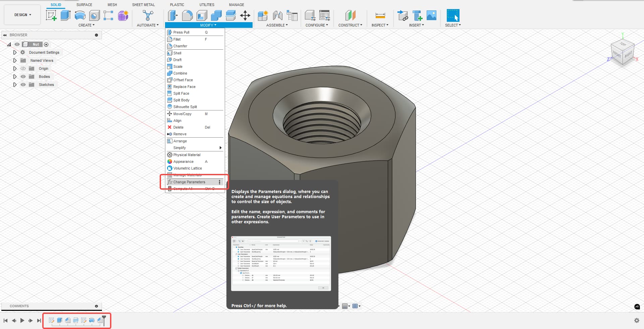This screenshot has width=644, height=329.
Task: Open the ASSEMBLE dropdown menu
Action: 277,25
